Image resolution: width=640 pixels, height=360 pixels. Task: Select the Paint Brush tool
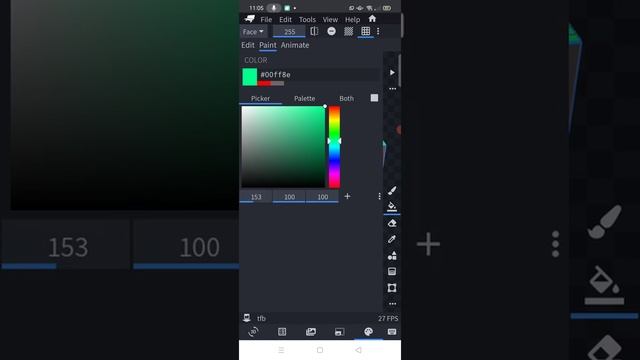click(x=392, y=190)
